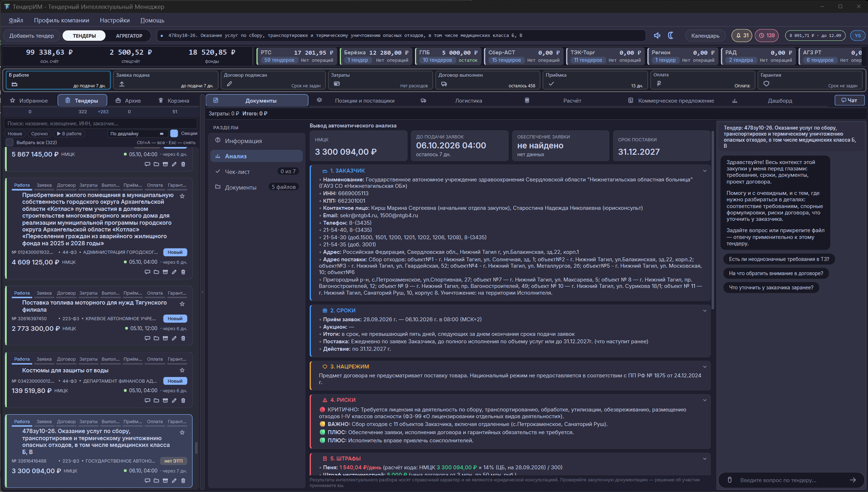Image resolution: width=868 pixels, height=492 pixels.
Task: Open the Корзина tab
Action: (174, 101)
